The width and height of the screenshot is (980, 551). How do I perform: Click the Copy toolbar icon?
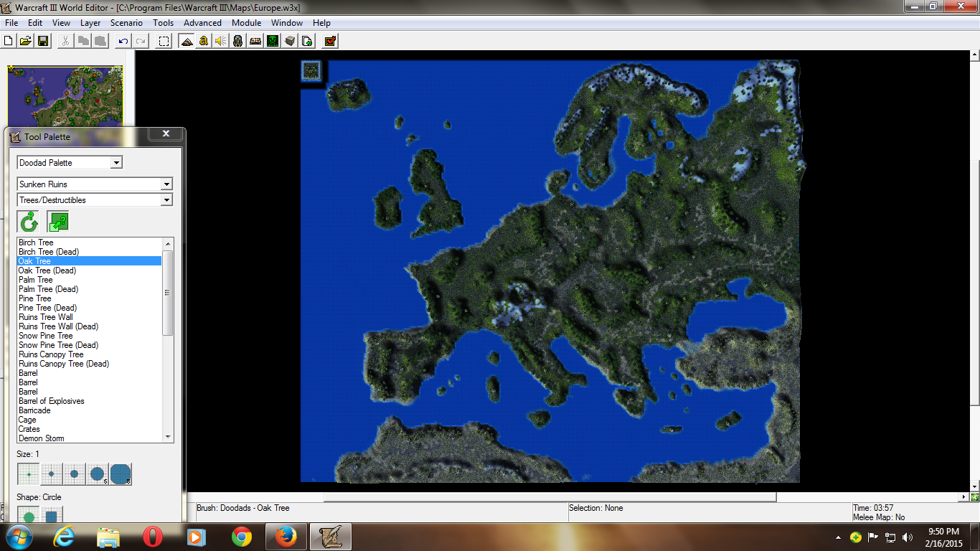83,41
